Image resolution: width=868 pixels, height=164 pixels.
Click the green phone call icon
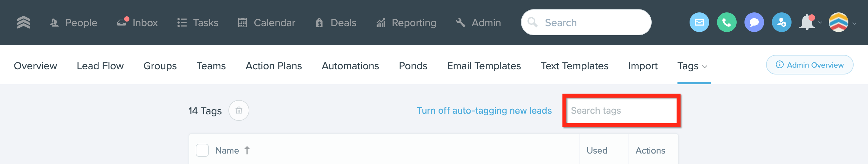pyautogui.click(x=726, y=23)
